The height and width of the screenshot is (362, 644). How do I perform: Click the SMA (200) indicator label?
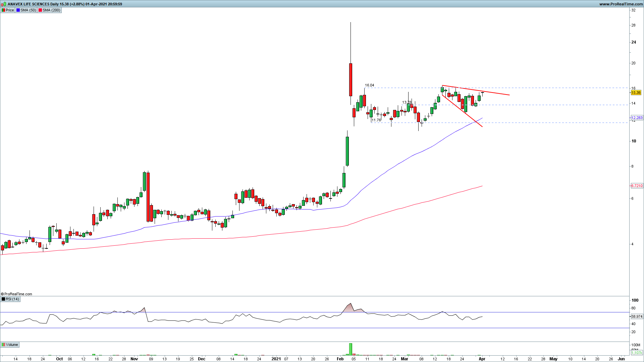point(51,10)
